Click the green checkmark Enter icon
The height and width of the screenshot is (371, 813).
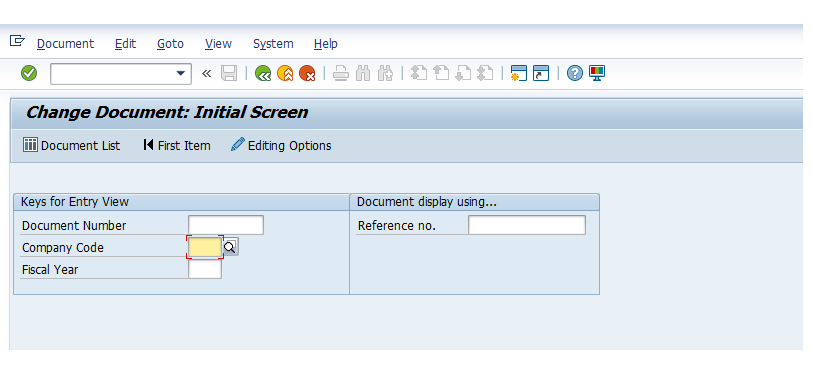point(29,73)
